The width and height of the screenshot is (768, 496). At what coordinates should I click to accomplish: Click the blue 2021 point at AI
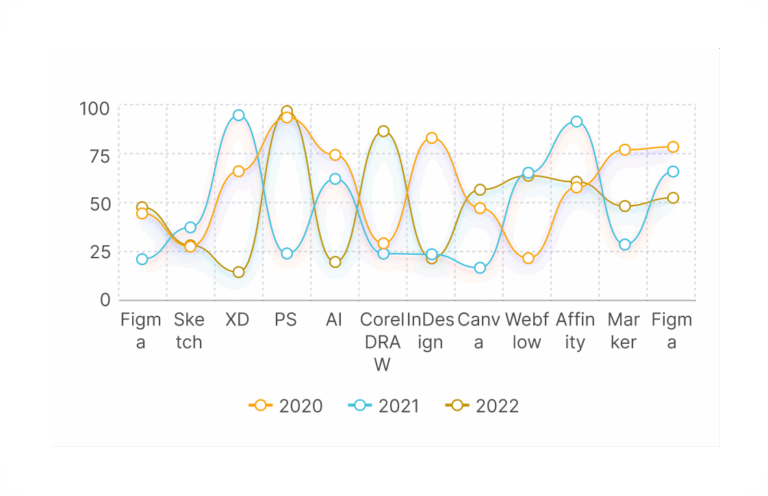click(335, 179)
